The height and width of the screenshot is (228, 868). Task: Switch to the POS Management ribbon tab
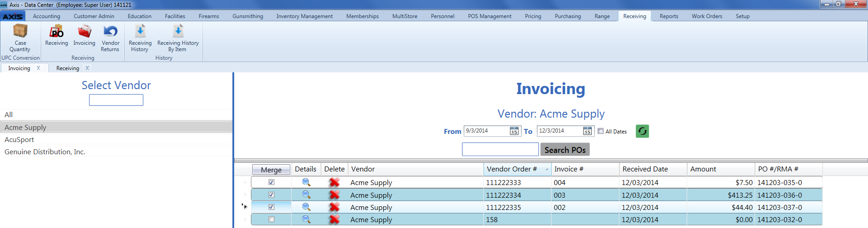coord(490,16)
